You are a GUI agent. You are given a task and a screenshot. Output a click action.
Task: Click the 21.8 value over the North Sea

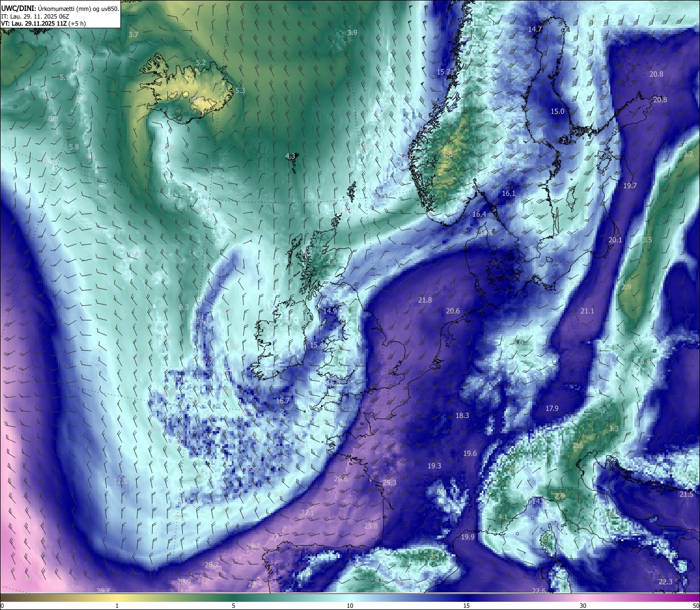[x=425, y=300]
